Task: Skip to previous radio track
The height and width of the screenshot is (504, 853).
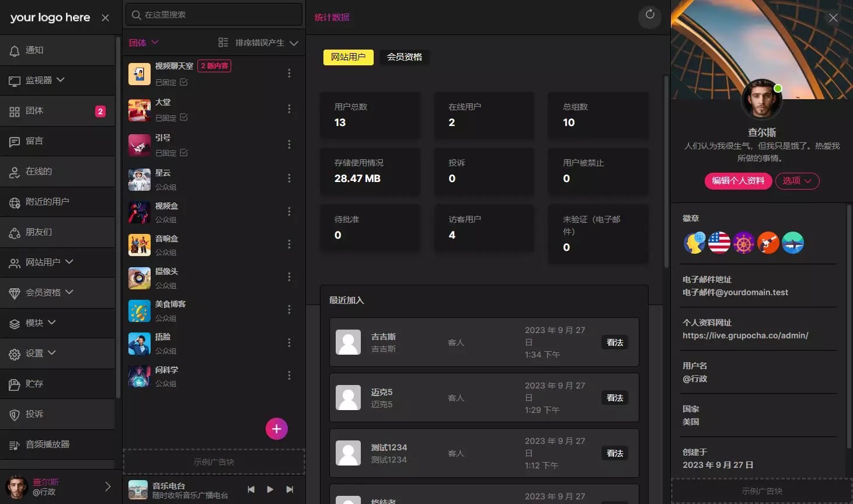Action: [251, 489]
